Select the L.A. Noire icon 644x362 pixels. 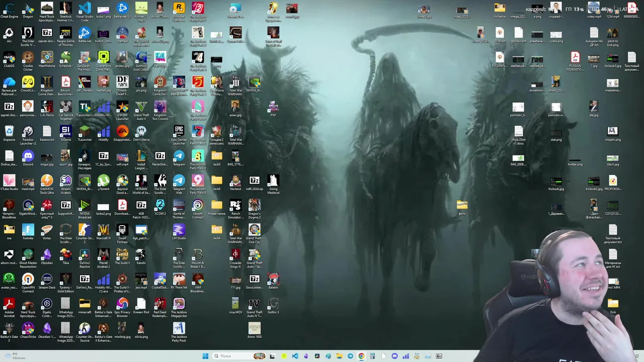point(47,109)
